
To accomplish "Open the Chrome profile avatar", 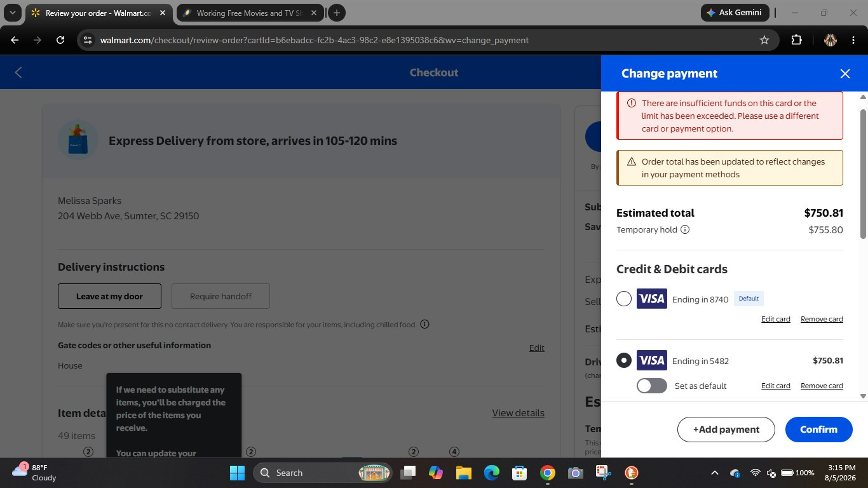I will pos(830,40).
